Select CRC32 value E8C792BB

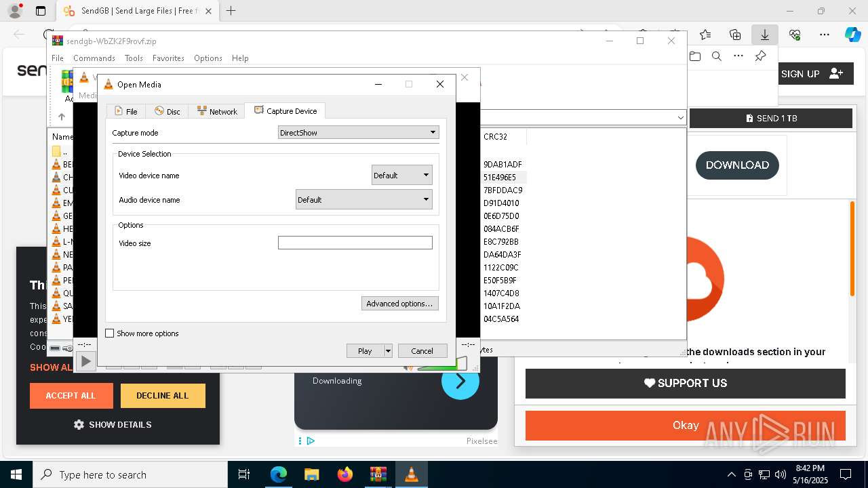(501, 241)
